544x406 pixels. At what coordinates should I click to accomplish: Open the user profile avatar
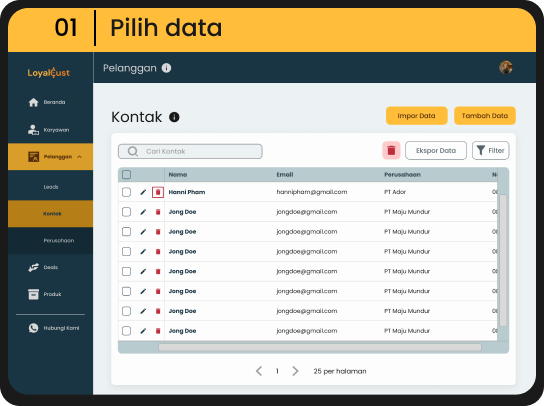pos(505,67)
